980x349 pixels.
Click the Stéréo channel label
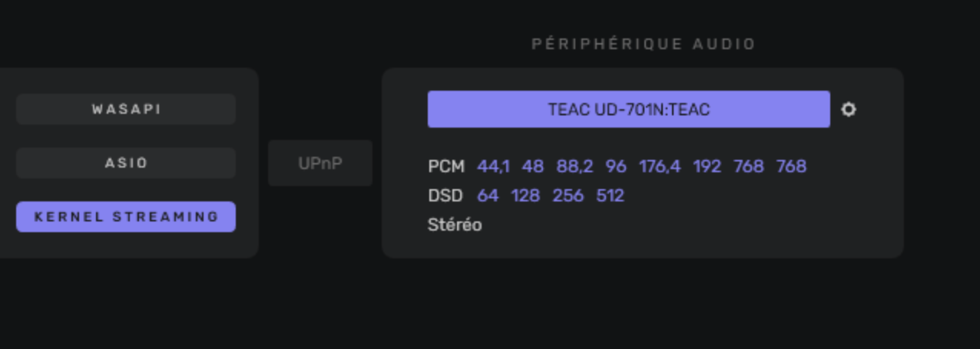(455, 225)
